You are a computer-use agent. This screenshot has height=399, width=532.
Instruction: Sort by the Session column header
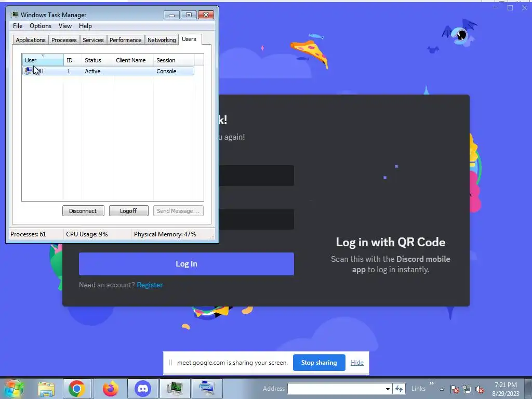(174, 60)
